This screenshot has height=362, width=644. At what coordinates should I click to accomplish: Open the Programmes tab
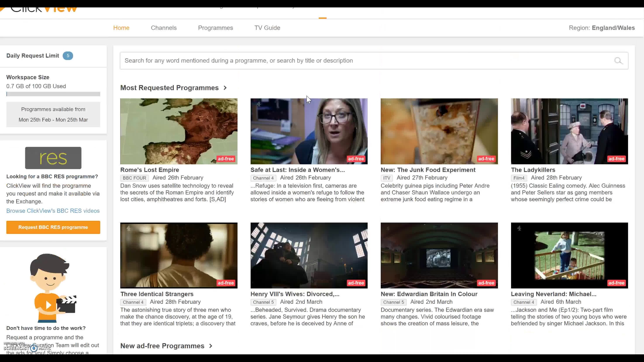pos(215,28)
